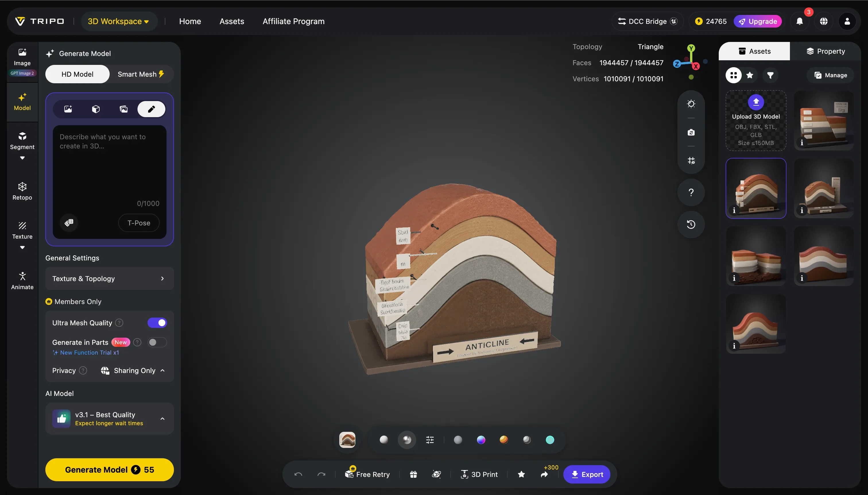This screenshot has width=868, height=495.
Task: Open the lighting settings sun icon
Action: point(691,104)
